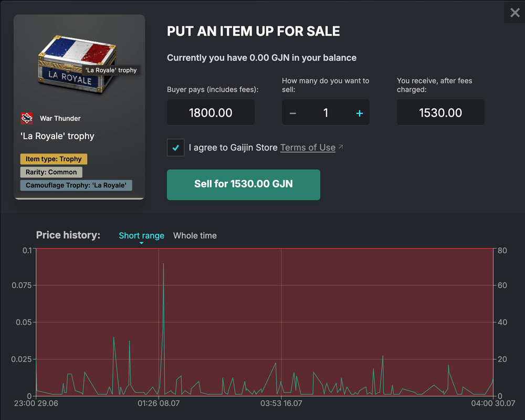Image resolution: width=525 pixels, height=420 pixels.
Task: Click the tallest price spike in chart
Action: point(163,264)
